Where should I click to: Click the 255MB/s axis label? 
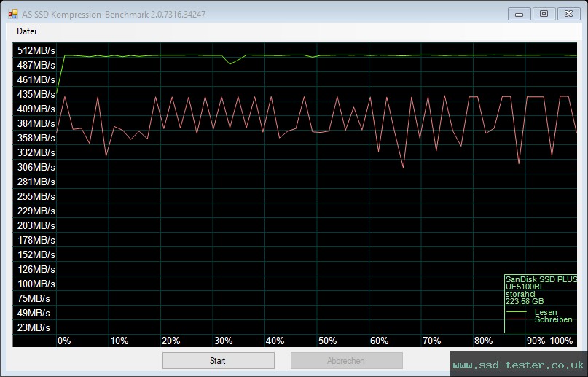[36, 197]
